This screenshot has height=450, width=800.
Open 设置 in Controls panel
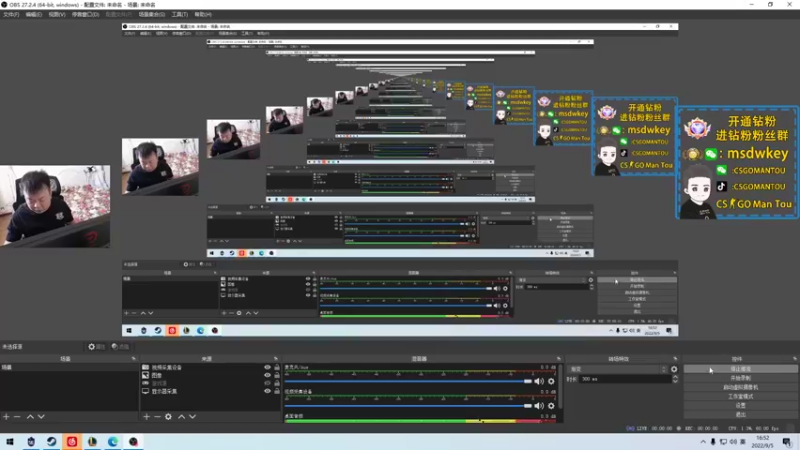[x=740, y=406]
